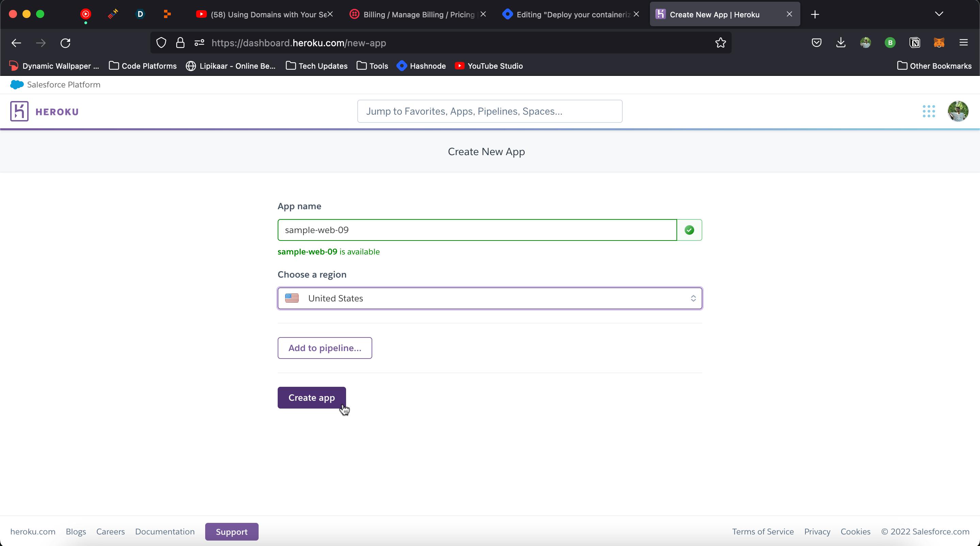Open site permissions icon in address bar
The image size is (980, 546).
click(x=199, y=43)
